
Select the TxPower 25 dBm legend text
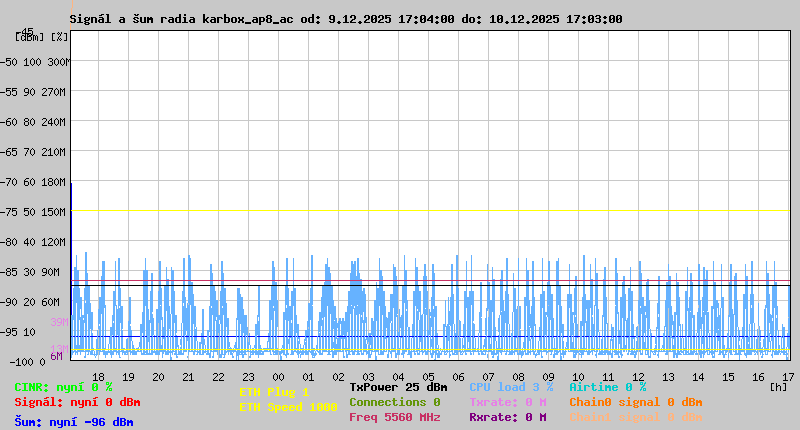398,387
